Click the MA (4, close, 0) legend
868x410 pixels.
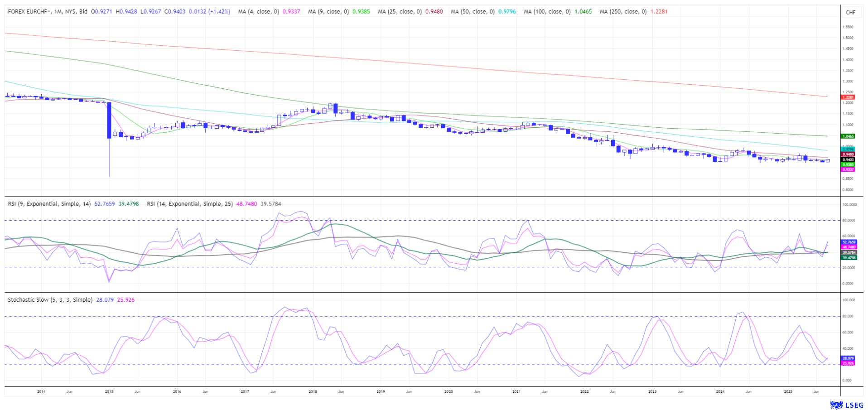click(x=258, y=12)
